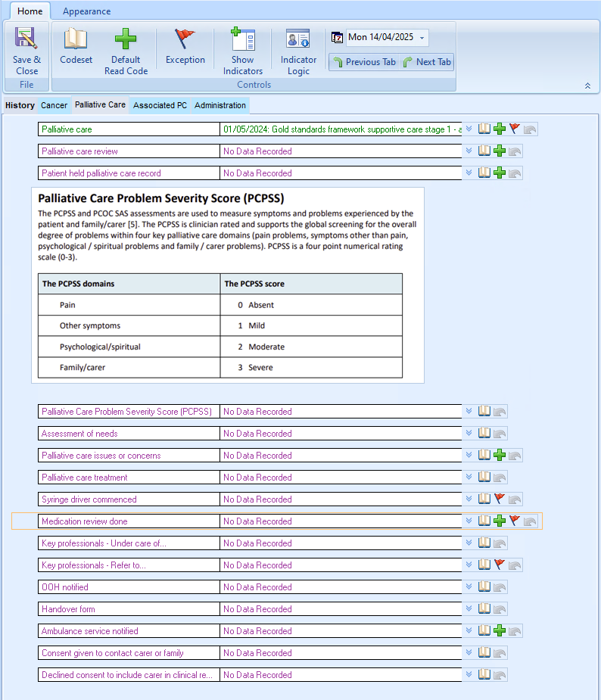Select the Palliative Care tab
Image resolution: width=601 pixels, height=700 pixels.
pos(100,105)
